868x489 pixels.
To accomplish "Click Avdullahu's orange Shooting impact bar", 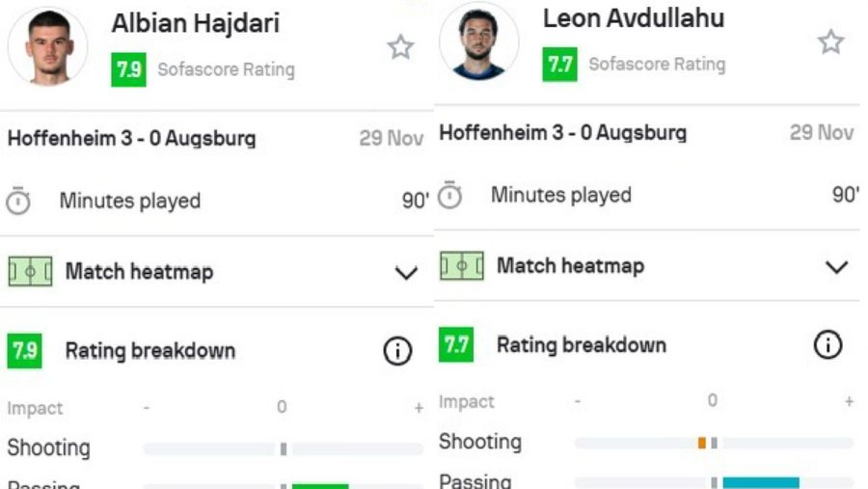I will click(x=702, y=443).
